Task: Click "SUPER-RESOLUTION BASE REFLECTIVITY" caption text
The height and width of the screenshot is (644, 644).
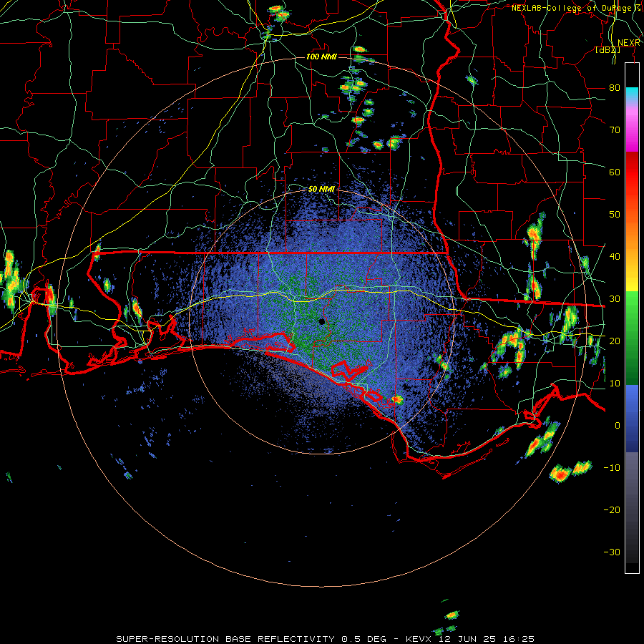Action: (x=225, y=639)
